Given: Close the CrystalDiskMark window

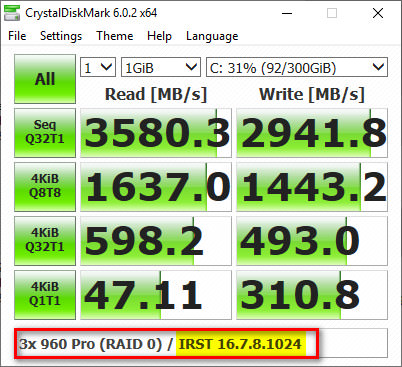Looking at the screenshot, I should pyautogui.click(x=378, y=13).
